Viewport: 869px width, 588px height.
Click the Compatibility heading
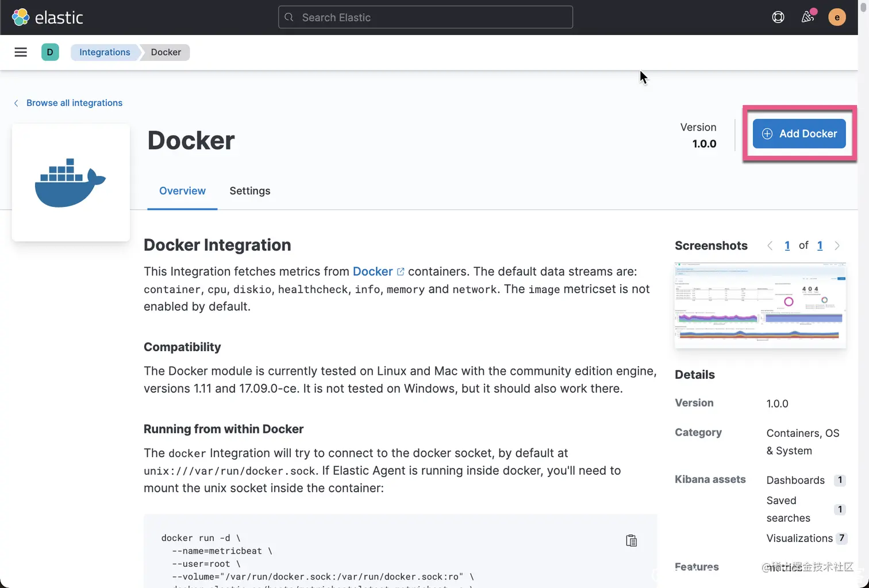coord(182,347)
